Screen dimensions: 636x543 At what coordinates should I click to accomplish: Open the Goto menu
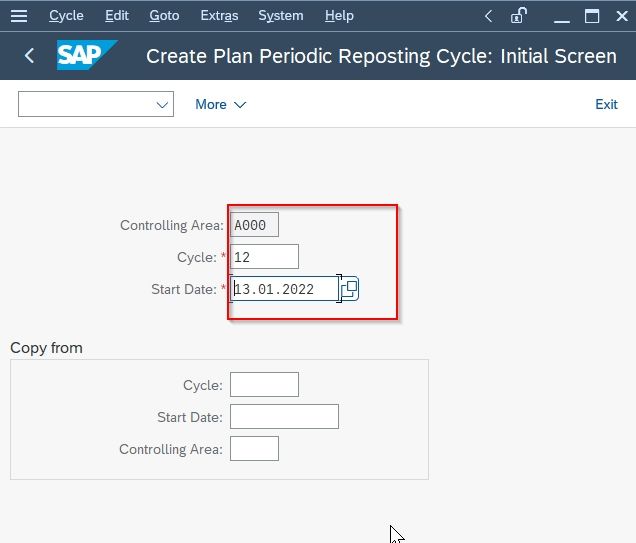pos(164,15)
